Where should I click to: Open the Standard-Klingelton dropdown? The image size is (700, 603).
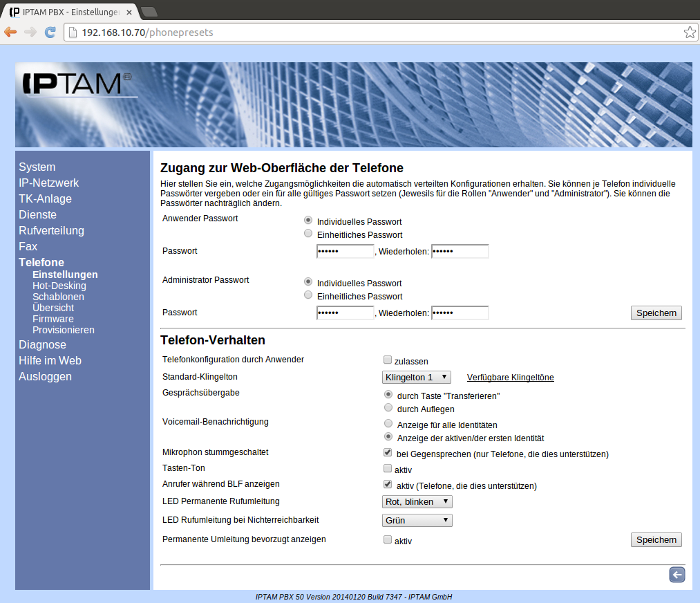click(x=416, y=377)
